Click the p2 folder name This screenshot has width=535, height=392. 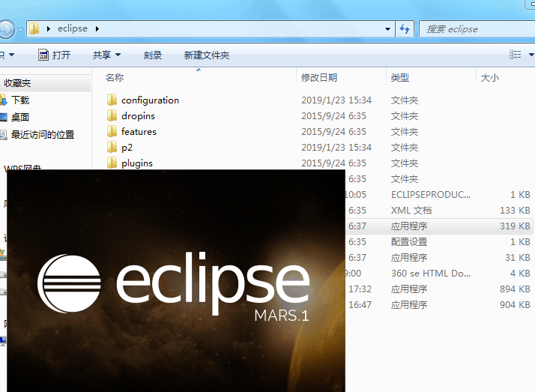coord(127,147)
